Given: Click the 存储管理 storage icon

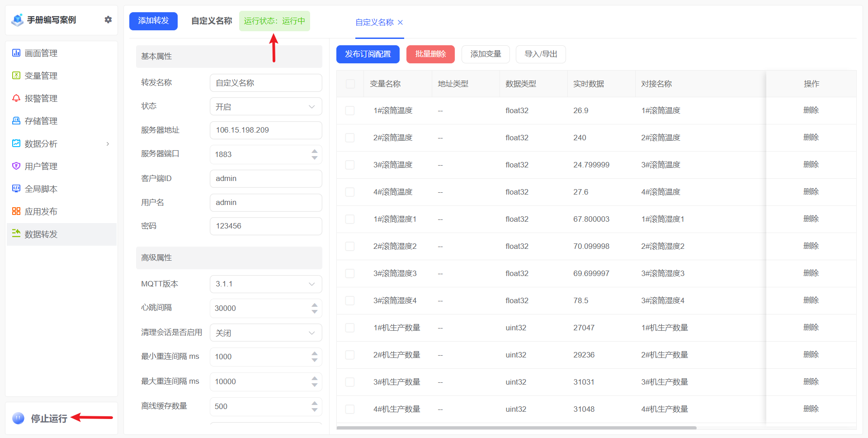Looking at the screenshot, I should pyautogui.click(x=16, y=121).
